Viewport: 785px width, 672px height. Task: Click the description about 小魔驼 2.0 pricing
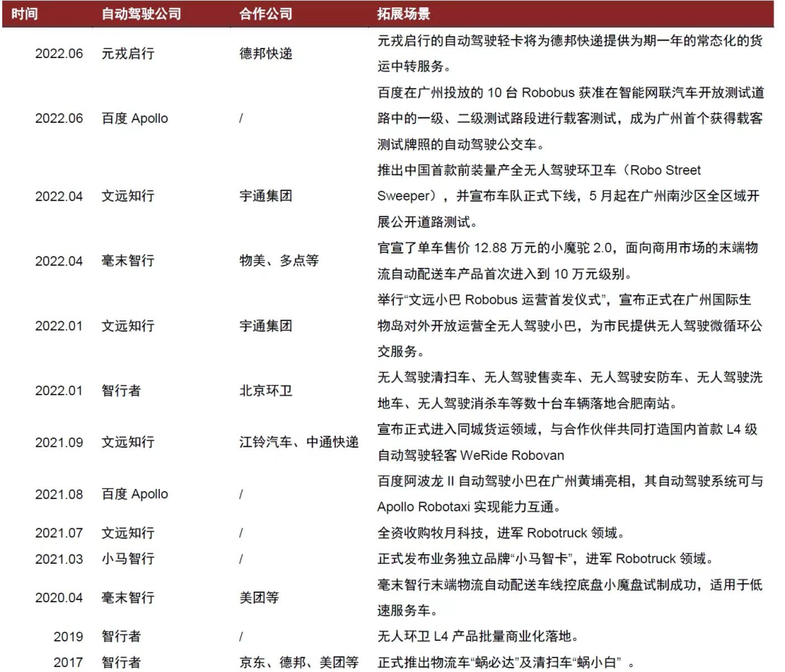coord(568,261)
